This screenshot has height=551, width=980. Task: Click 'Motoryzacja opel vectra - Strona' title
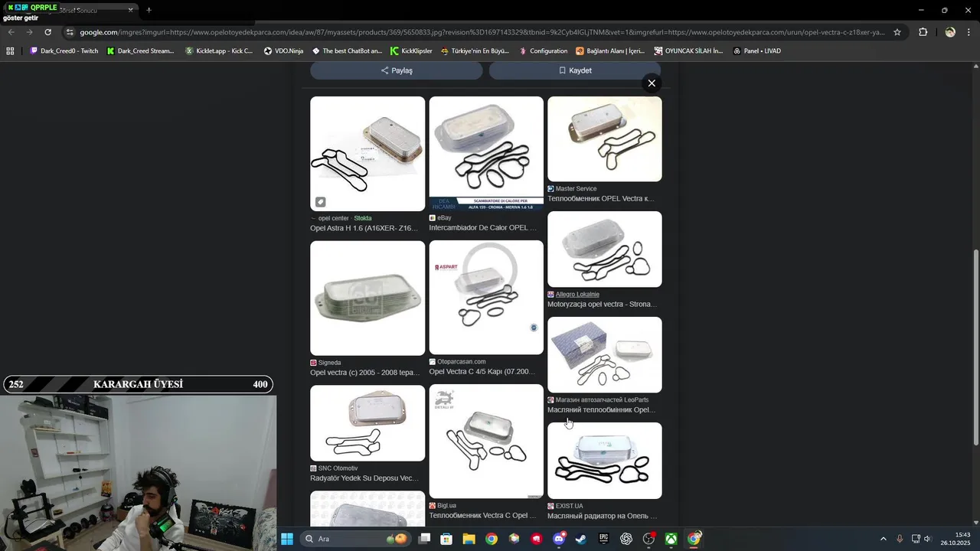[602, 305]
